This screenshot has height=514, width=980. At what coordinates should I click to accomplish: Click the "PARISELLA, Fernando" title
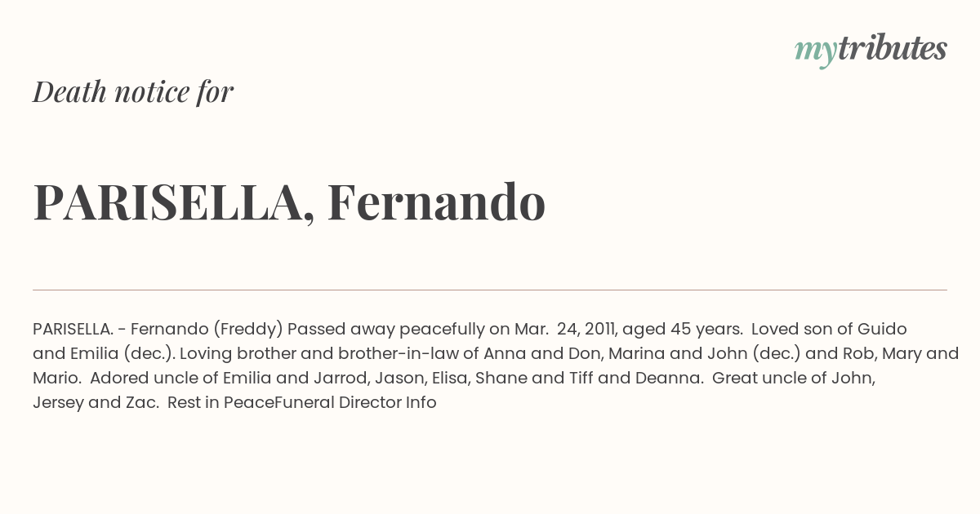(289, 202)
